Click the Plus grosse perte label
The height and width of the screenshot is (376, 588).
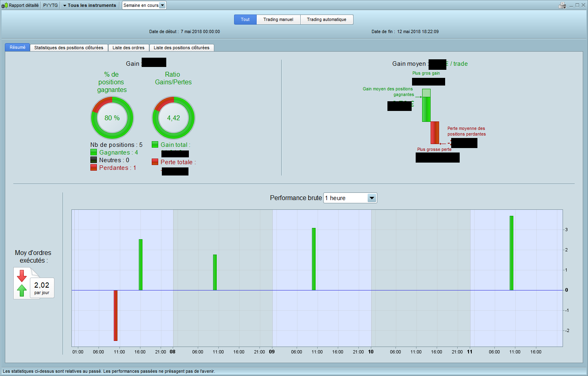pyautogui.click(x=434, y=149)
